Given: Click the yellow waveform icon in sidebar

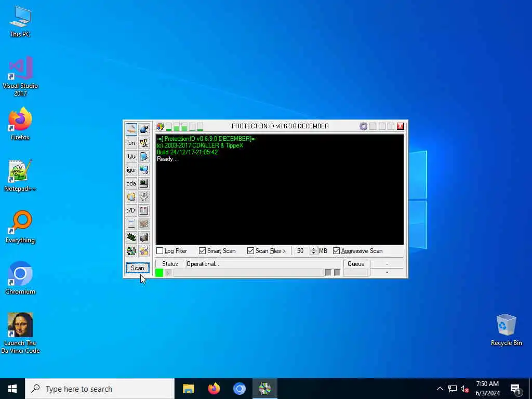Looking at the screenshot, I should tap(144, 143).
